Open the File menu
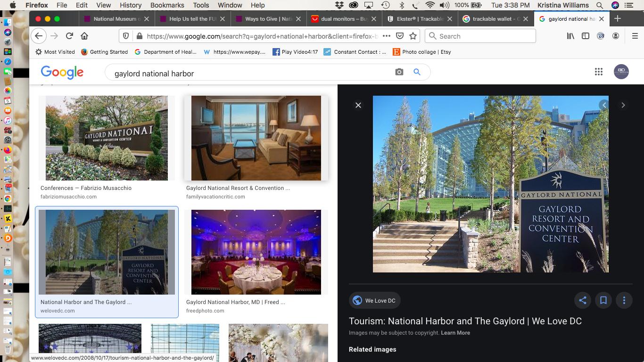 62,5
